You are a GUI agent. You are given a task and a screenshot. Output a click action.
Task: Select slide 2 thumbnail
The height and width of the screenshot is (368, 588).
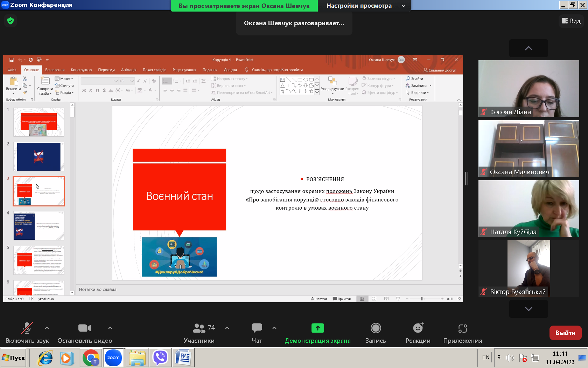click(39, 157)
